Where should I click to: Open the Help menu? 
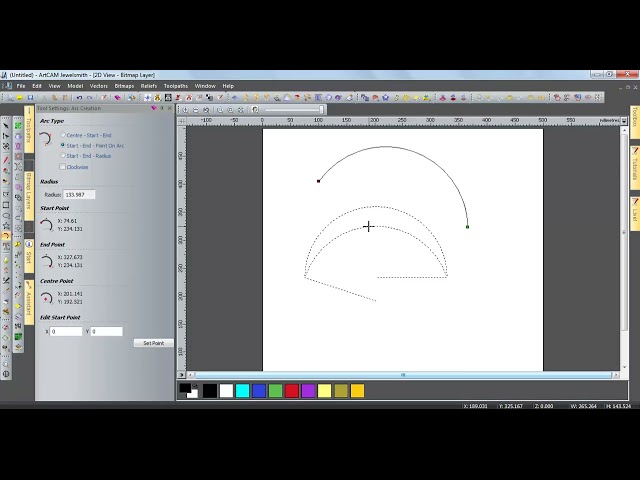pyautogui.click(x=228, y=86)
